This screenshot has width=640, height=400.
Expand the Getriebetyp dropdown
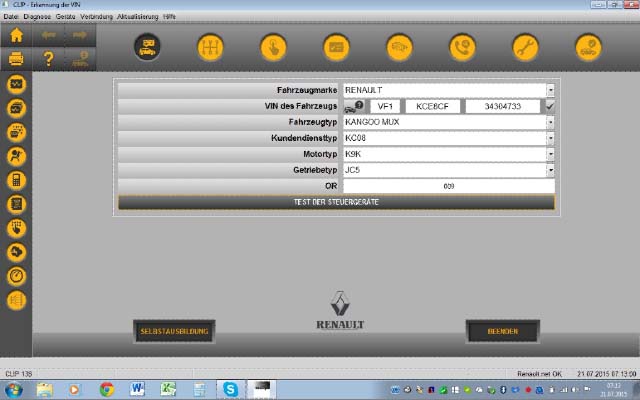550,170
